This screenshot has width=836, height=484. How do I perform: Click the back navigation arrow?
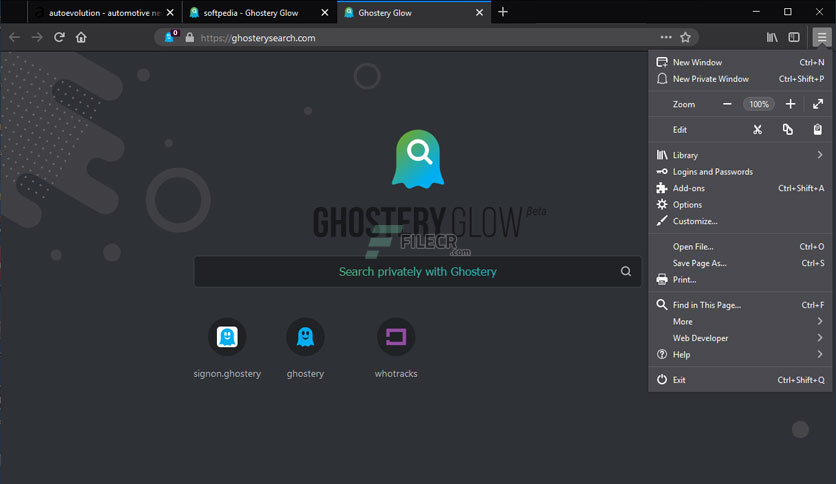(x=15, y=37)
